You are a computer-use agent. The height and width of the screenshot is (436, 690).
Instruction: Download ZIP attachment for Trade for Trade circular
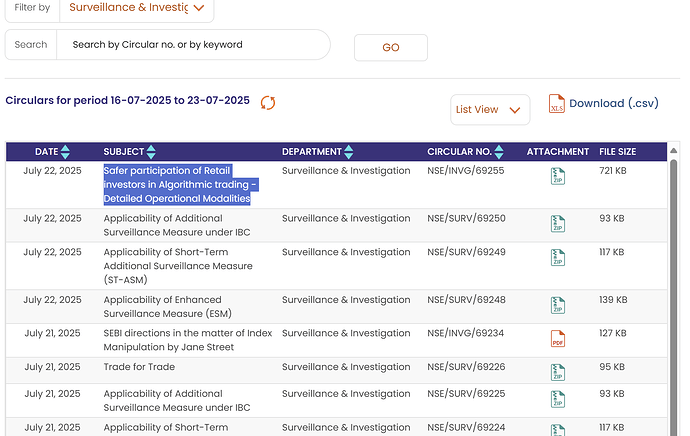pyautogui.click(x=557, y=373)
